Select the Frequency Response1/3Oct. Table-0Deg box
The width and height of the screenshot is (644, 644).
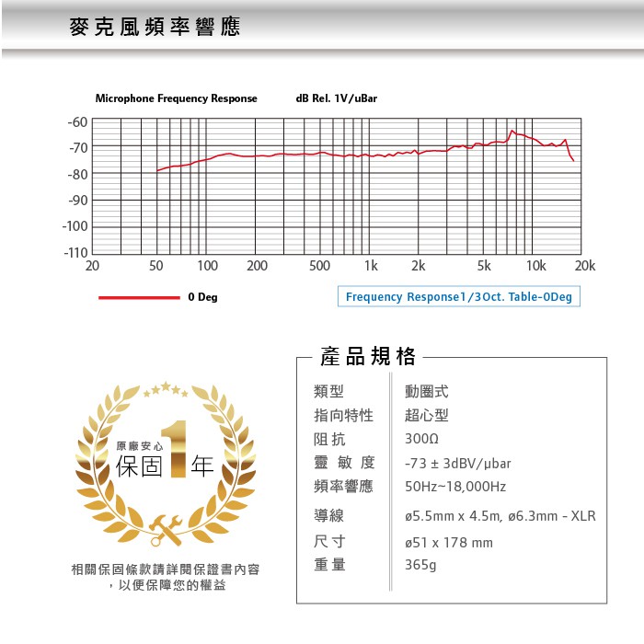click(458, 297)
